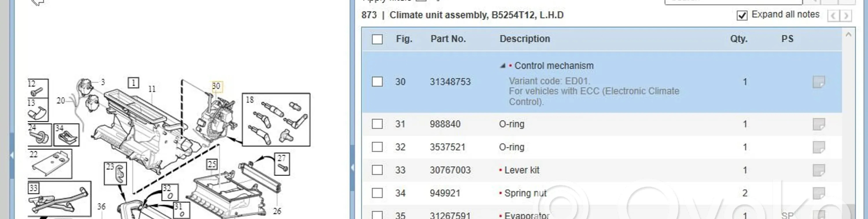Collapse the Control mechanism notes triangle

502,66
